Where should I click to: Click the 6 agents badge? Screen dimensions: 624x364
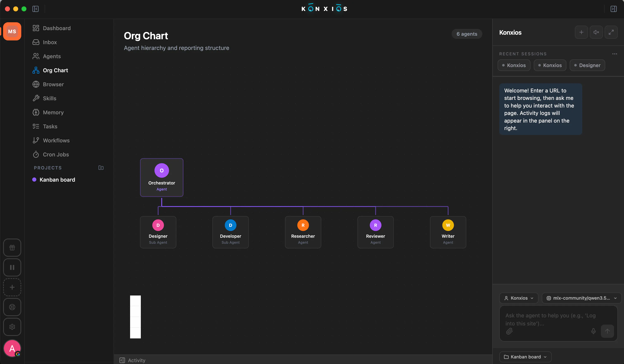pyautogui.click(x=467, y=34)
